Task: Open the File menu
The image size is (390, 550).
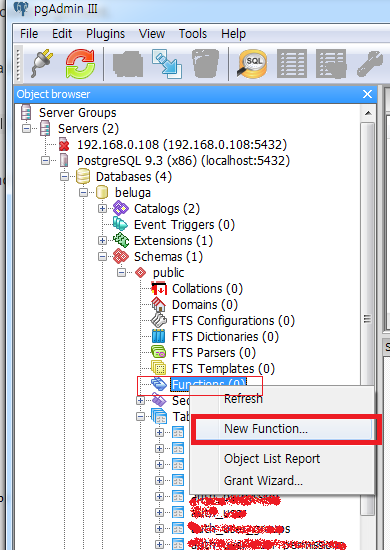Action: 29,34
